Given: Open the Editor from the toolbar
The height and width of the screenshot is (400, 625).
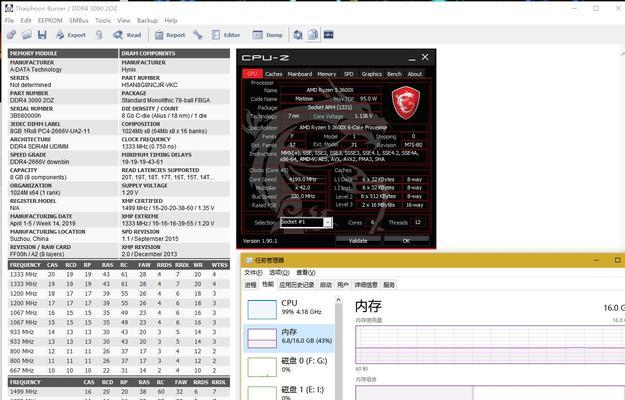Looking at the screenshot, I should (x=226, y=35).
